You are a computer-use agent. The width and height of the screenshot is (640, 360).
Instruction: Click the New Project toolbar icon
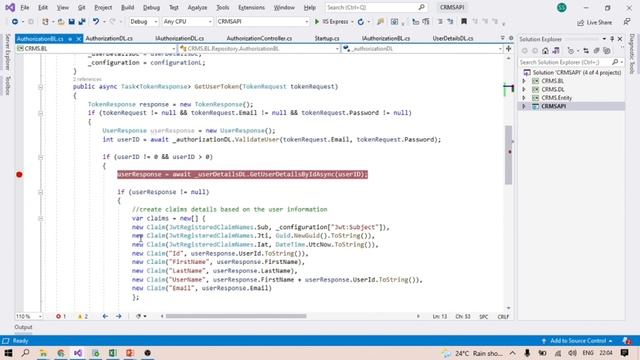pos(45,22)
